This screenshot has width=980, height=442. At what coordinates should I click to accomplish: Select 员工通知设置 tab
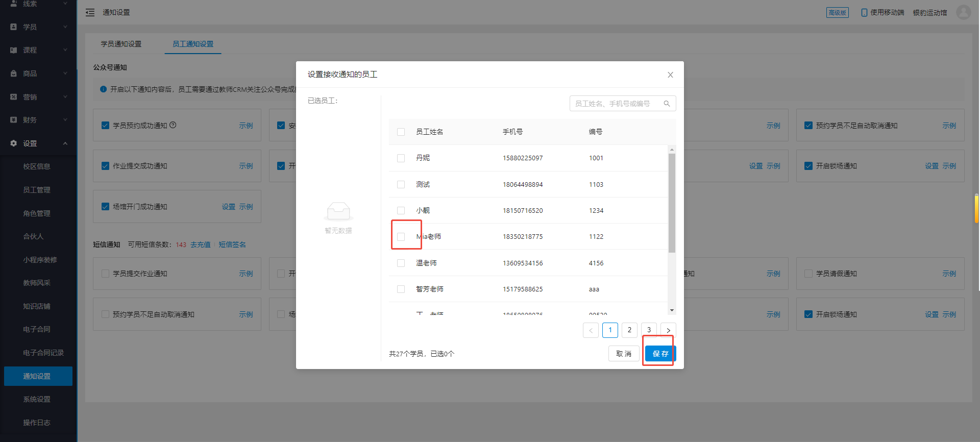tap(193, 44)
